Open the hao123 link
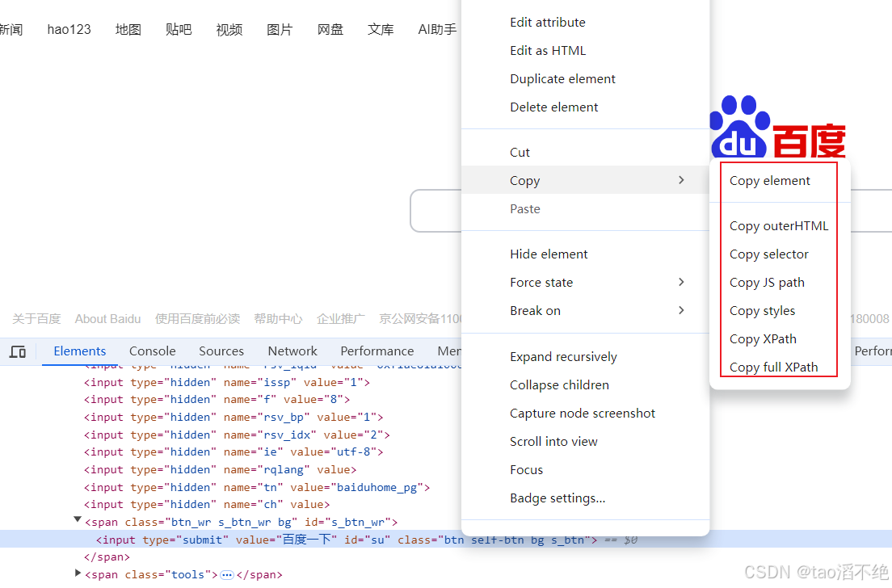The width and height of the screenshot is (892, 588). coord(69,29)
